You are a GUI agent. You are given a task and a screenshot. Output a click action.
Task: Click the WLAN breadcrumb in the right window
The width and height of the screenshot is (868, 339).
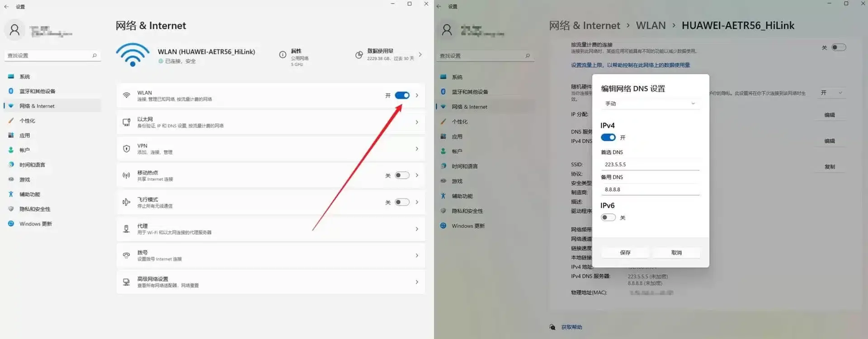point(651,26)
